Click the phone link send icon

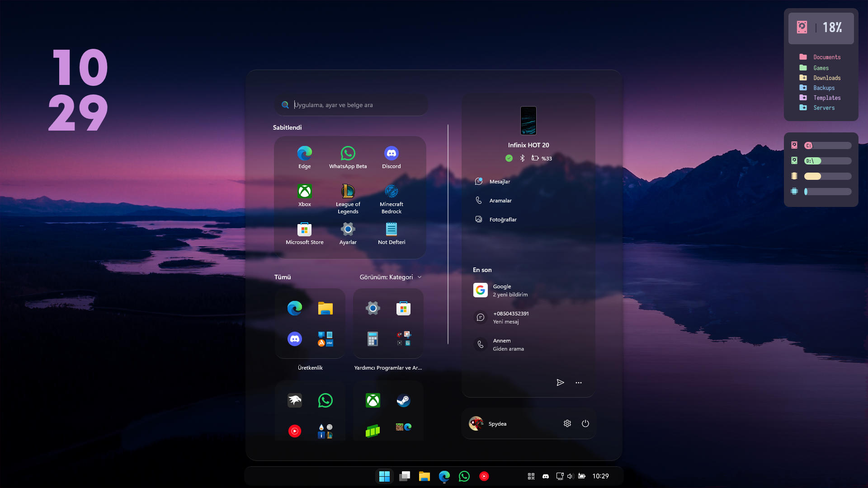[x=560, y=383]
